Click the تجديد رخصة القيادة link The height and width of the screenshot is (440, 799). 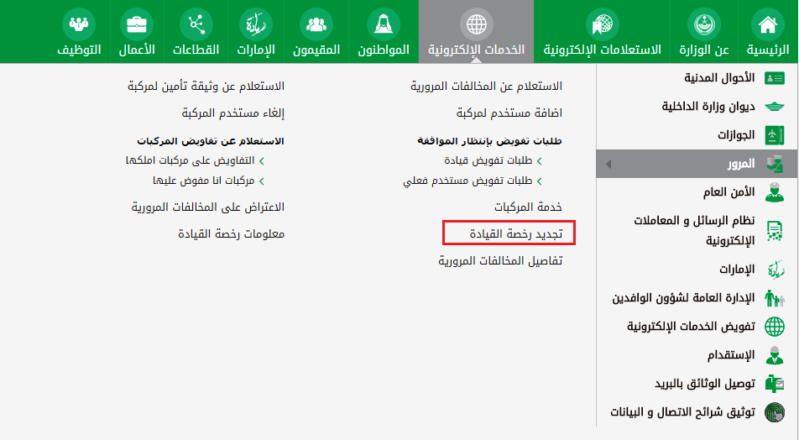508,234
